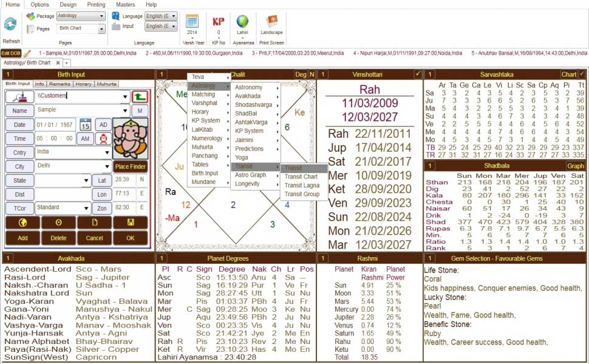Close the Astrology/Birth Chart tab
This screenshot has width=589, height=364.
click(58, 62)
